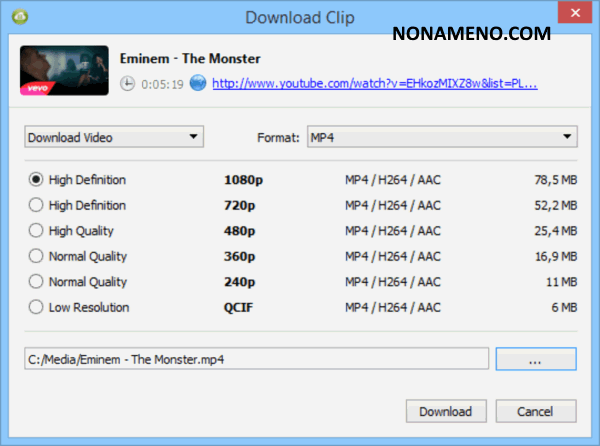Viewport: 600px width, 446px height.
Task: Pick the 240p Normal Quality option
Action: [36, 282]
